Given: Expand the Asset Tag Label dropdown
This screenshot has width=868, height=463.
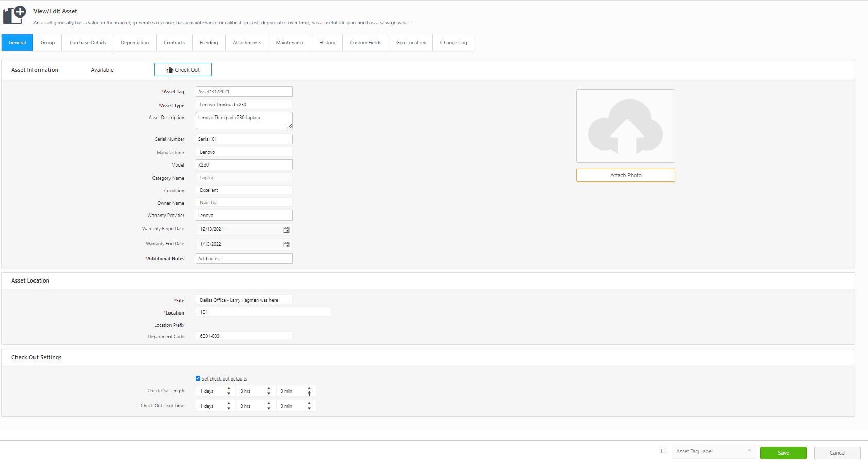Looking at the screenshot, I should tap(714, 451).
